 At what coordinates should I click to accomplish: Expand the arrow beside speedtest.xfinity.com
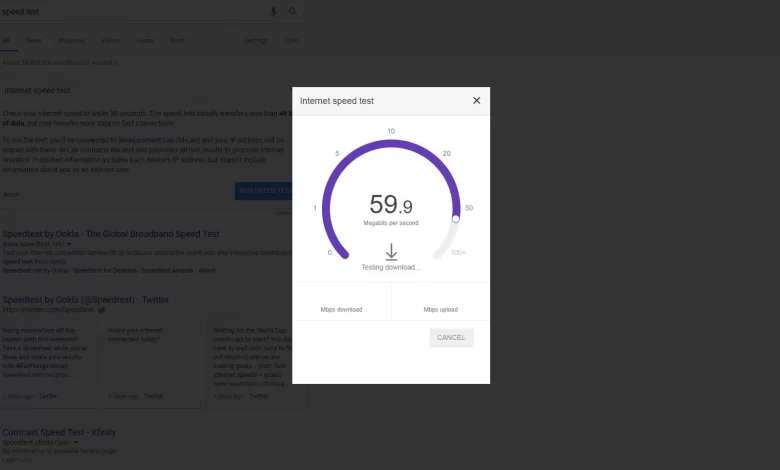pyautogui.click(x=76, y=443)
